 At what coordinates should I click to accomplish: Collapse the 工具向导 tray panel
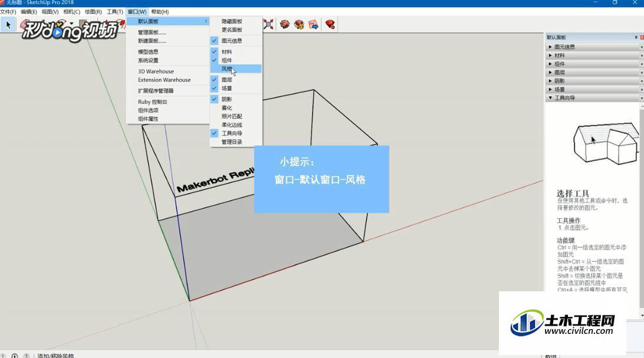550,98
